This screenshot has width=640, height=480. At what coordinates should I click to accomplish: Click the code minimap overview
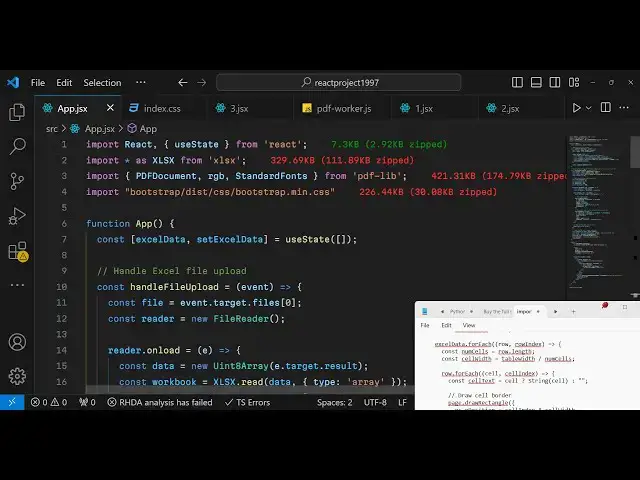click(597, 212)
